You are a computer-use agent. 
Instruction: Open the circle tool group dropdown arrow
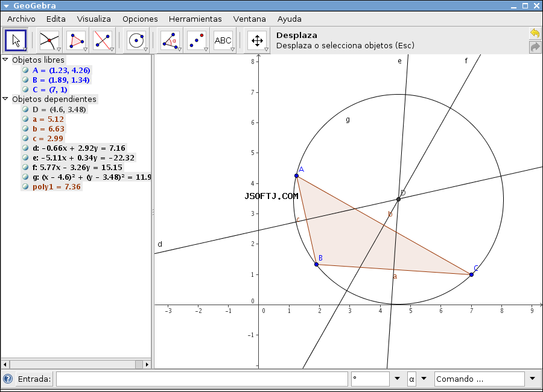tap(145, 49)
